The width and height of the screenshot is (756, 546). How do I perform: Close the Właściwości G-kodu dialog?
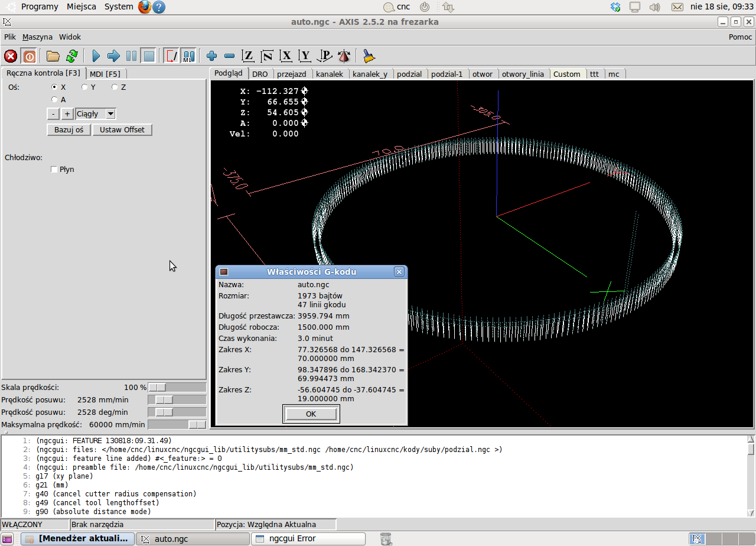(399, 272)
